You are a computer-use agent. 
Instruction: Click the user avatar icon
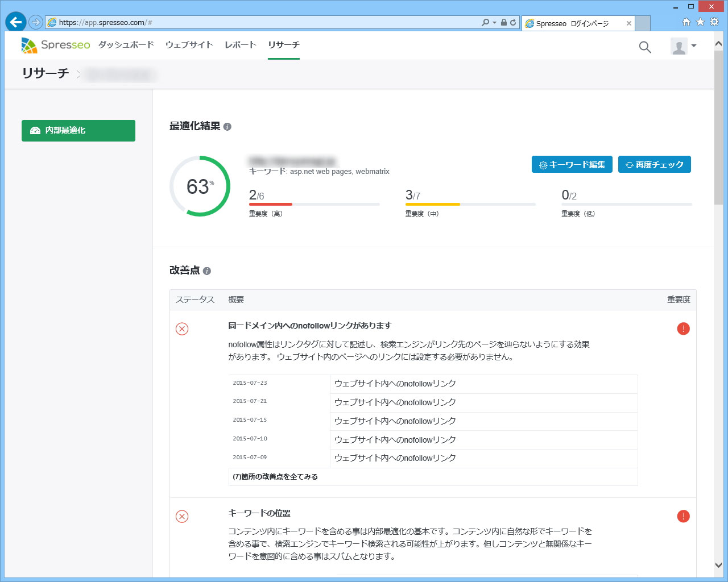coord(678,47)
